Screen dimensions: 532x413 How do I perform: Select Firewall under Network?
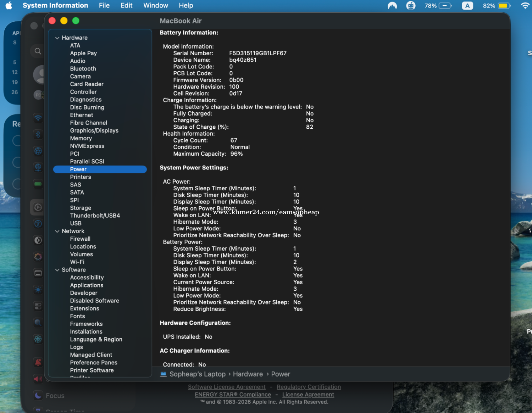[x=80, y=239]
